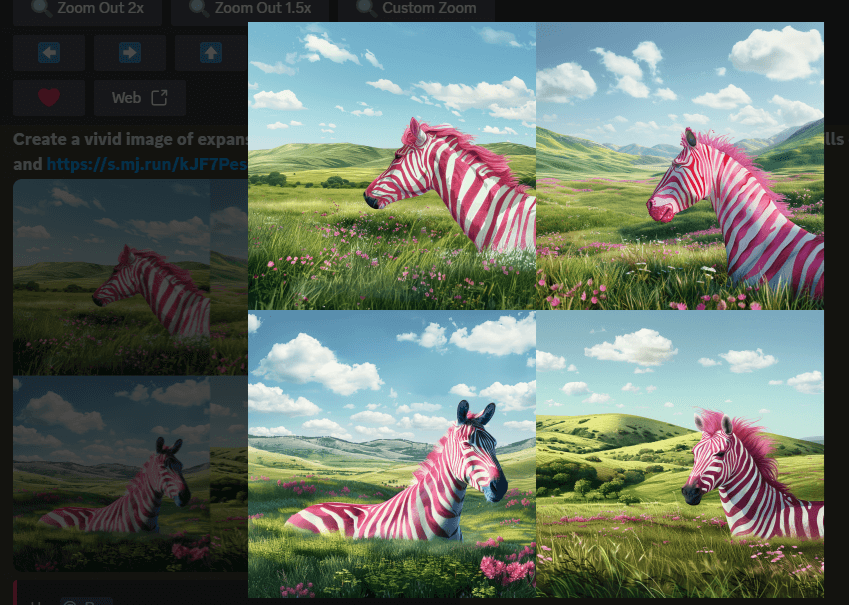Screen dimensions: 849x605
Task: Click the enlarged top-right zebra with mountains
Action: point(680,166)
